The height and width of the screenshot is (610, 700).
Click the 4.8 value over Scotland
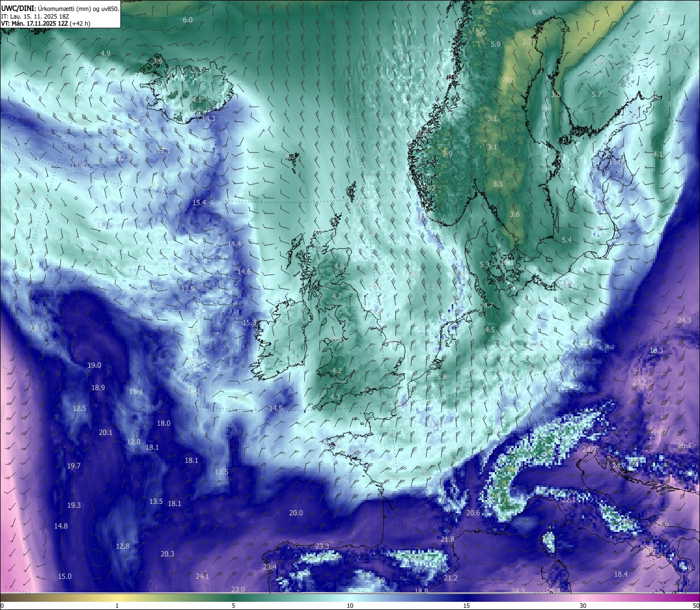coord(339,266)
